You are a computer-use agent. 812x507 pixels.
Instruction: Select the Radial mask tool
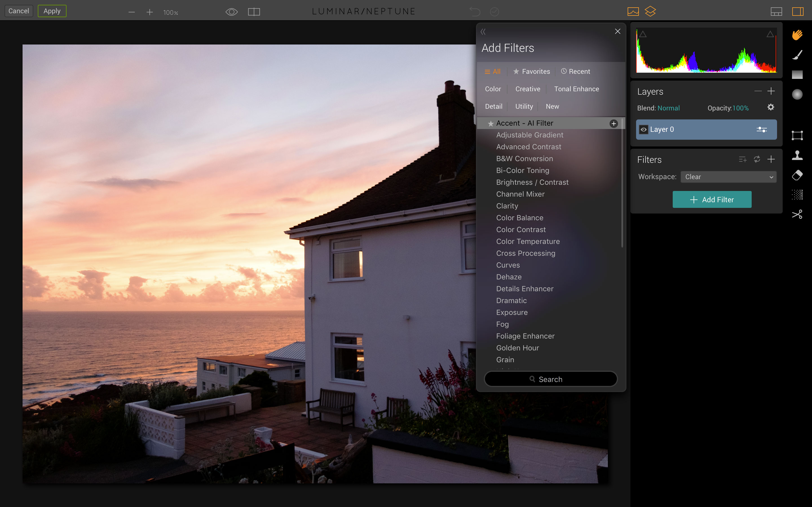(797, 95)
